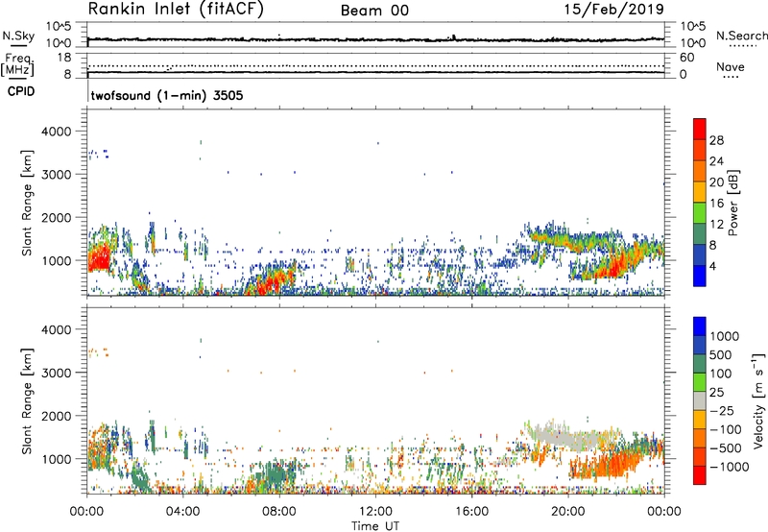Click "28" on the Power color bar

pos(716,140)
